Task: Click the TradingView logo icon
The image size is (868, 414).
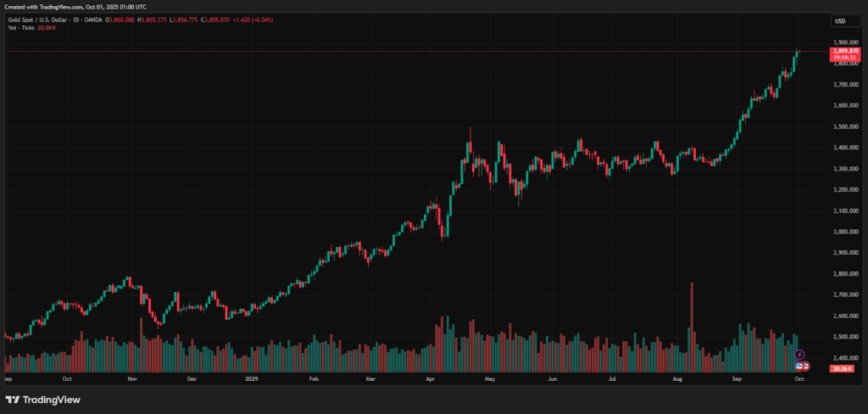Action: pos(14,400)
